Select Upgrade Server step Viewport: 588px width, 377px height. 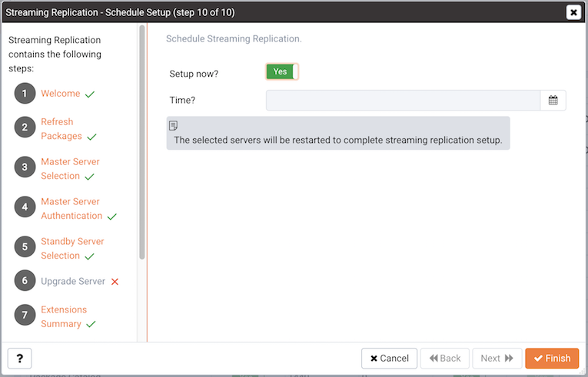(x=73, y=282)
